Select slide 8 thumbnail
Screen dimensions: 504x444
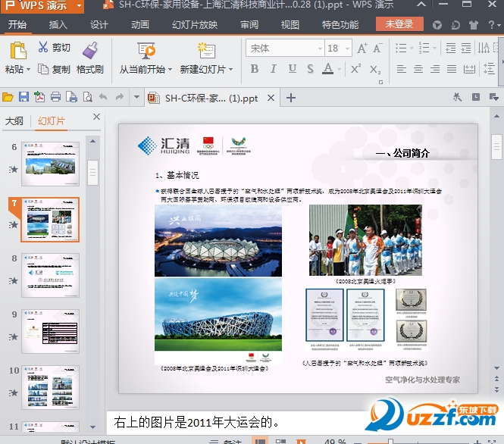point(50,275)
